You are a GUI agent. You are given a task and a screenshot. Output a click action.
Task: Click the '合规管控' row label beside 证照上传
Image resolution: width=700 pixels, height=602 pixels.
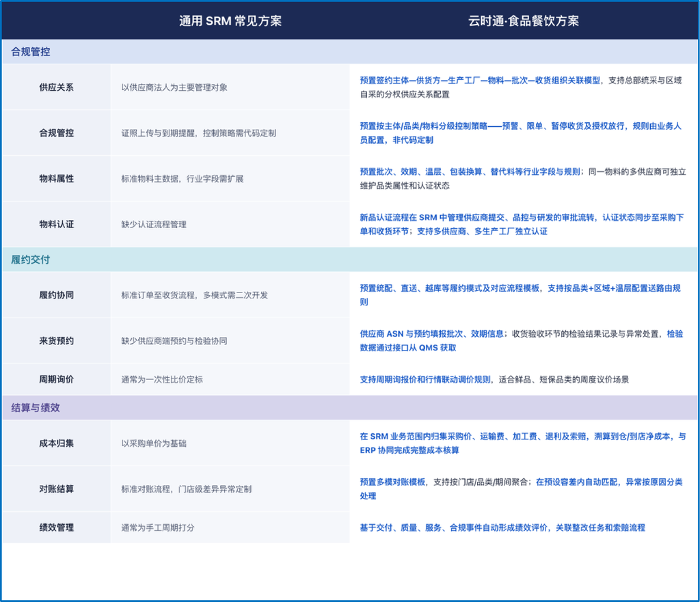(x=56, y=133)
